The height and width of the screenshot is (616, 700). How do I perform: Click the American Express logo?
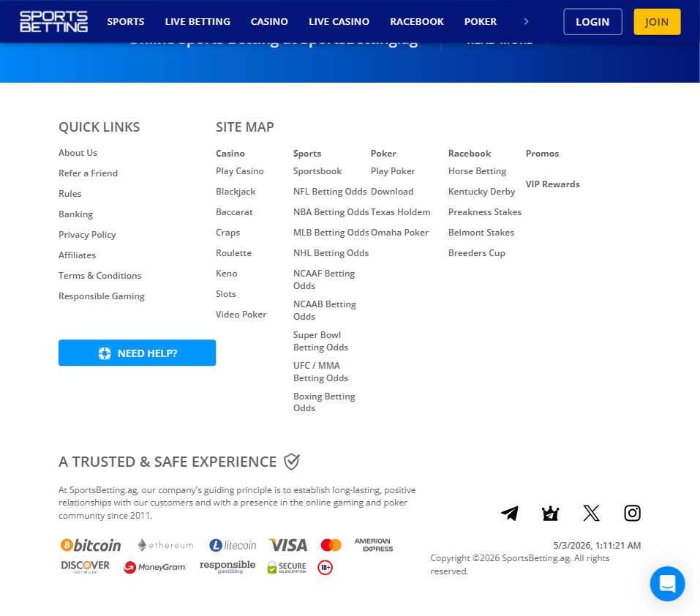click(374, 545)
